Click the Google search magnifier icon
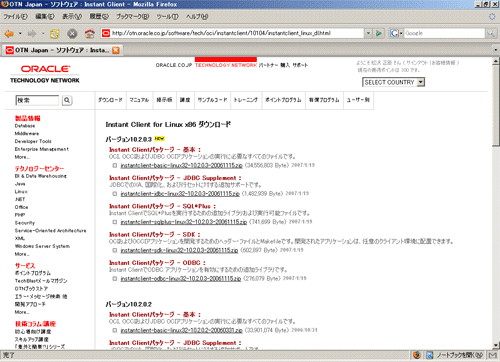The height and width of the screenshot is (362, 500). click(x=491, y=33)
